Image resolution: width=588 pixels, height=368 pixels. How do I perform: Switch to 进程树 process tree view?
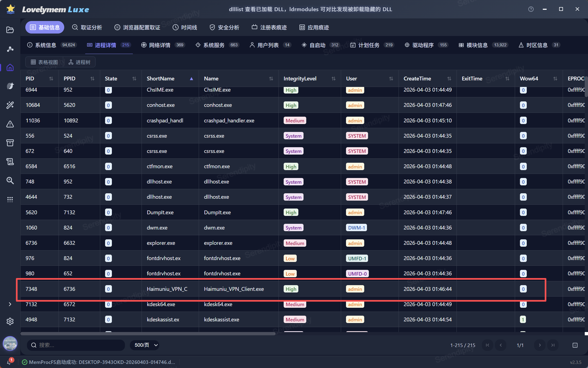(x=79, y=62)
